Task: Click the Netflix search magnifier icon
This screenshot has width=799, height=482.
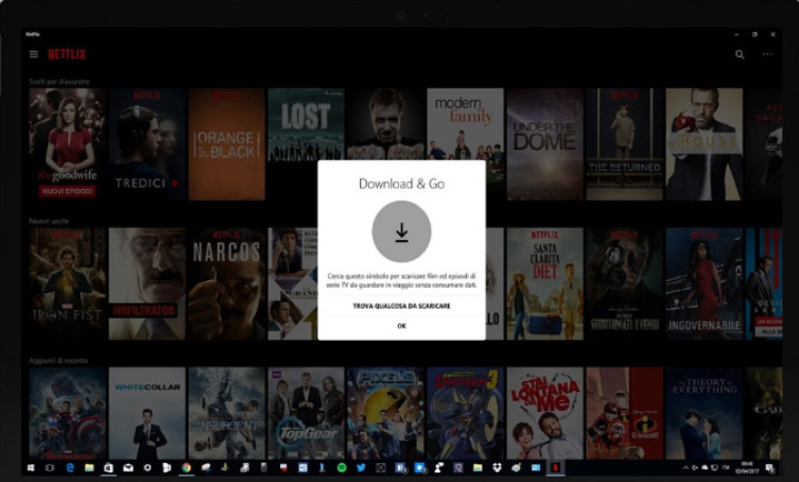Action: (739, 55)
